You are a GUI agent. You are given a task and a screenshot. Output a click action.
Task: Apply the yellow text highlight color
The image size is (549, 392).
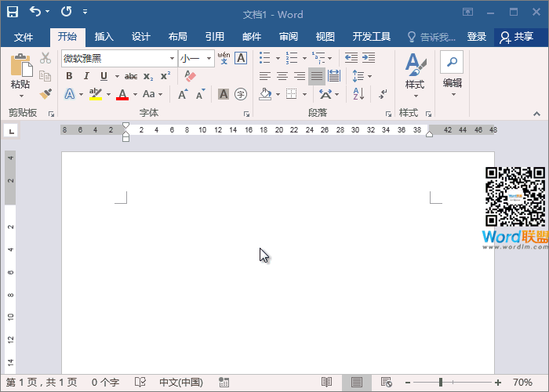click(x=96, y=94)
